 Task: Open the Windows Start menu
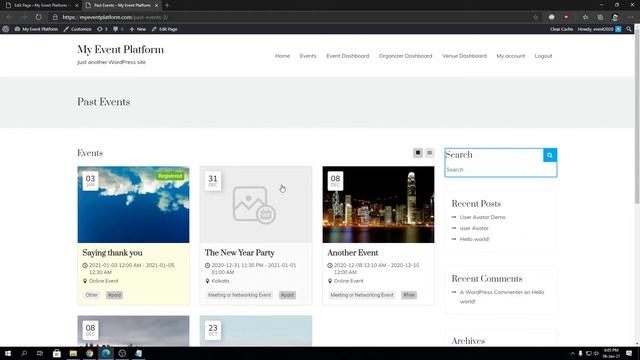8,353
